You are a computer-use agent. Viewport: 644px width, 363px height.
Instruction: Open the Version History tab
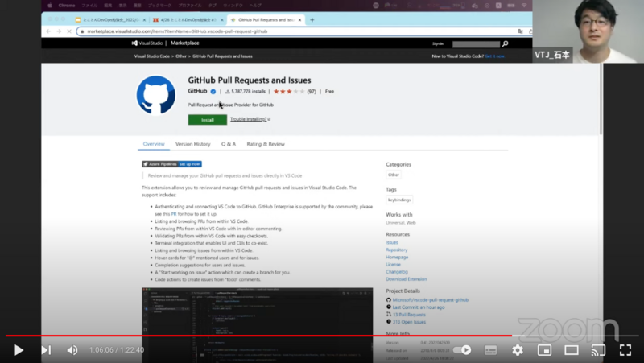[x=192, y=144]
